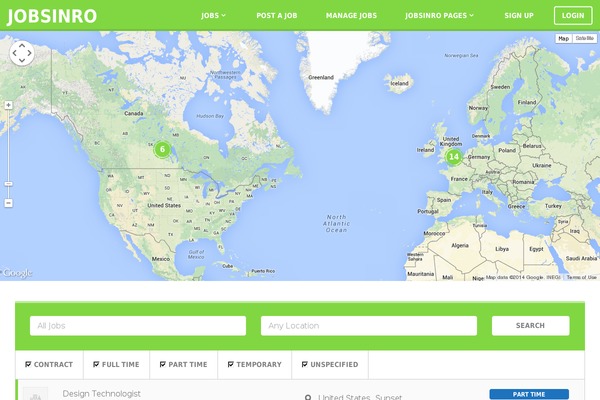The height and width of the screenshot is (400, 600).
Task: Toggle the FULL TIME job type filter
Action: pos(116,364)
